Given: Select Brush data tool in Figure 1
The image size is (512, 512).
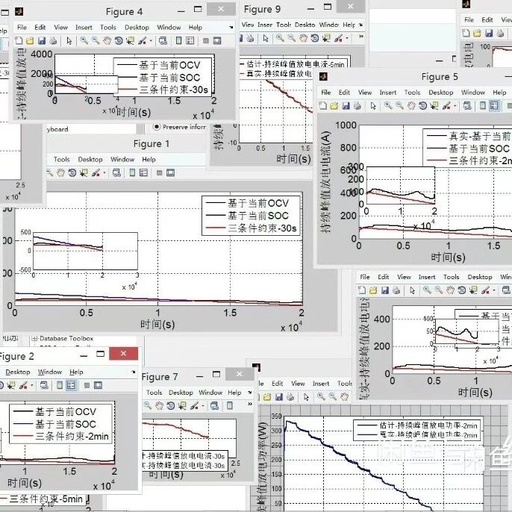Looking at the screenshot, I should pyautogui.click(x=96, y=173).
